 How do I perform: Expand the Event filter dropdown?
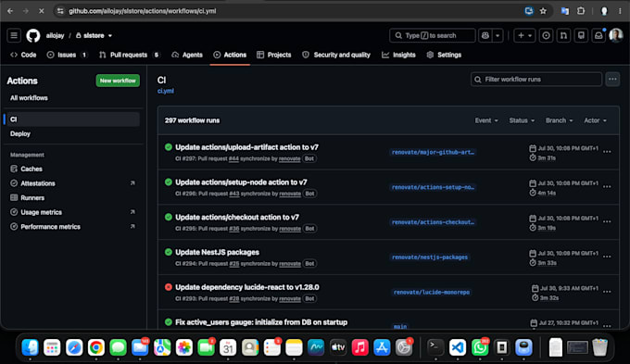click(486, 120)
